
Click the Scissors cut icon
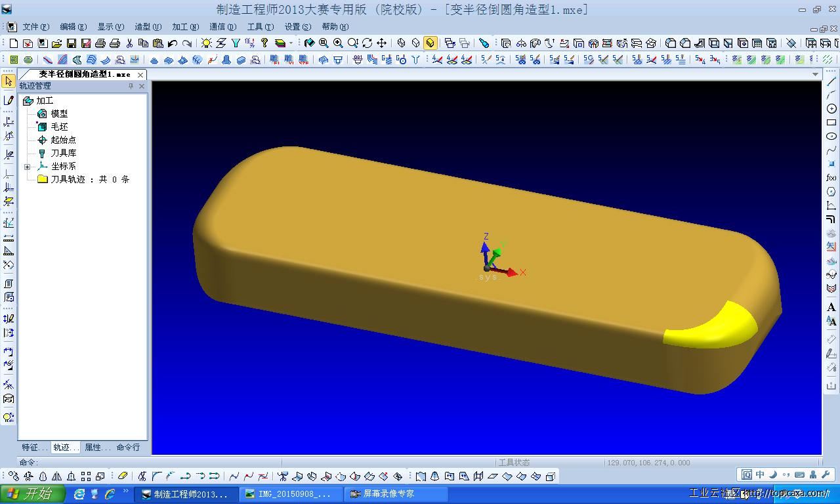(x=129, y=43)
